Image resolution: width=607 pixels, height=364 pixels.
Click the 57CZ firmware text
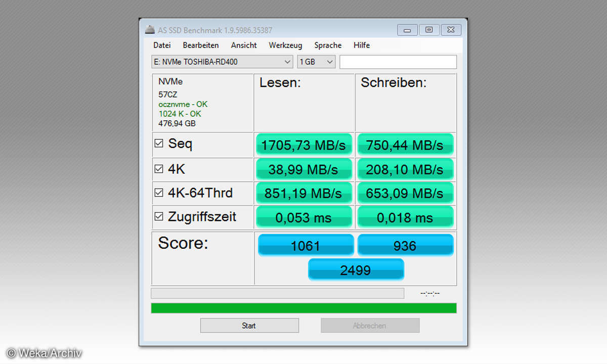[x=167, y=95]
